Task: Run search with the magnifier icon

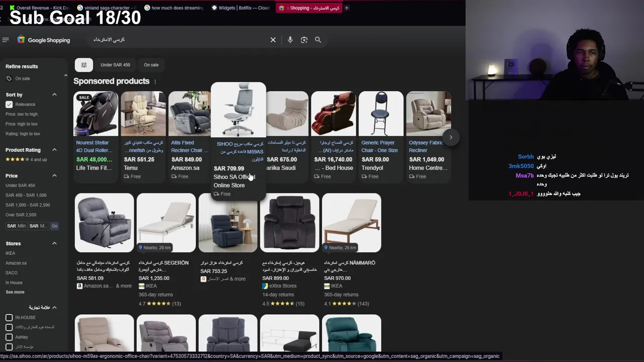Action: [318, 40]
